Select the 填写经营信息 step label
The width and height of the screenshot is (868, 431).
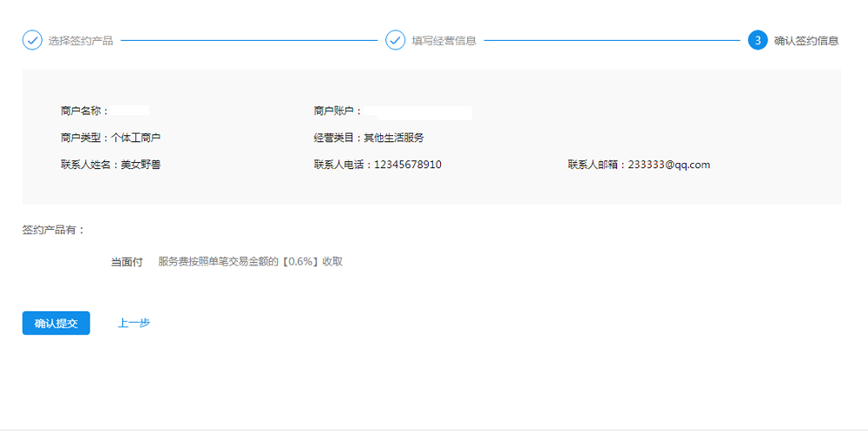(444, 41)
